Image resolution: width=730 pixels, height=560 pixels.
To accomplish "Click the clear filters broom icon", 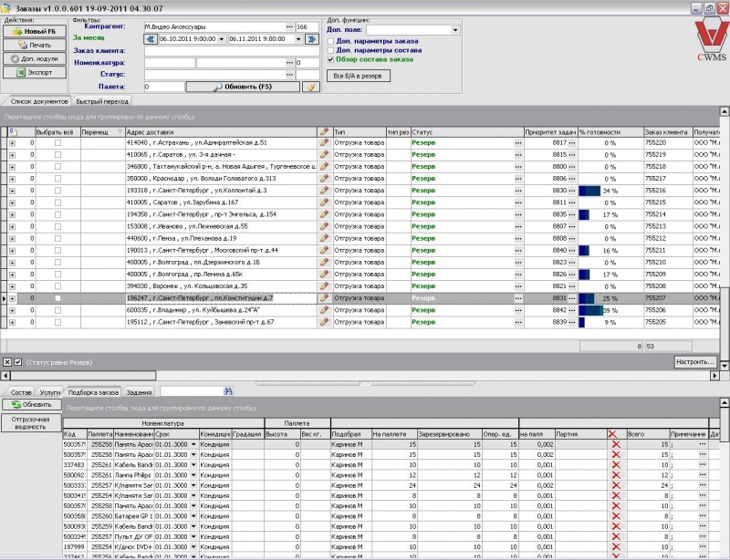I will 309,87.
